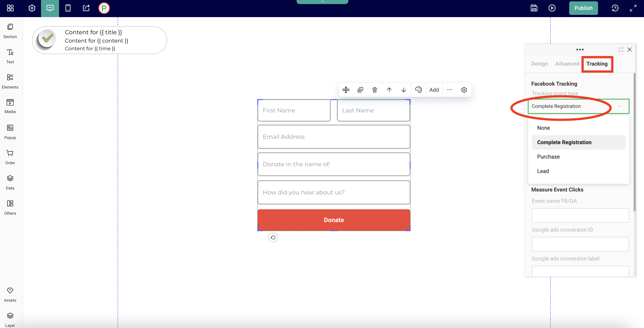Click the properties panel scrollbar
644x328 pixels.
(x=634, y=142)
